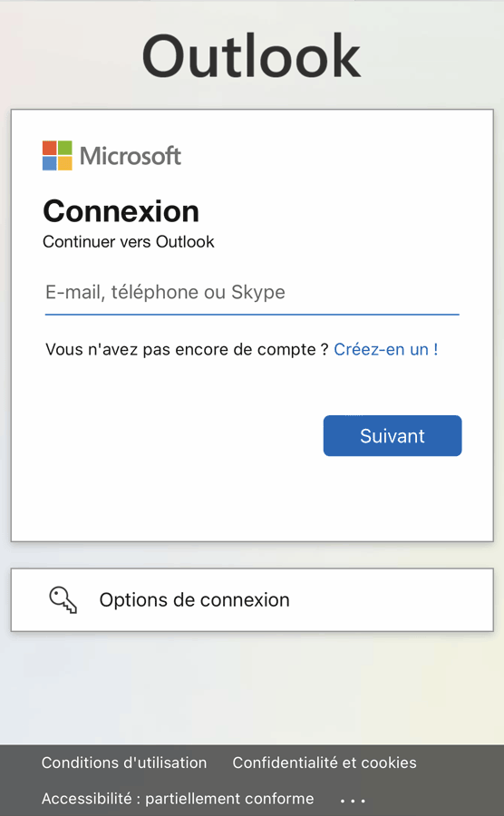504x816 pixels.
Task: Click the green square of Microsoft logo
Action: tap(65, 148)
